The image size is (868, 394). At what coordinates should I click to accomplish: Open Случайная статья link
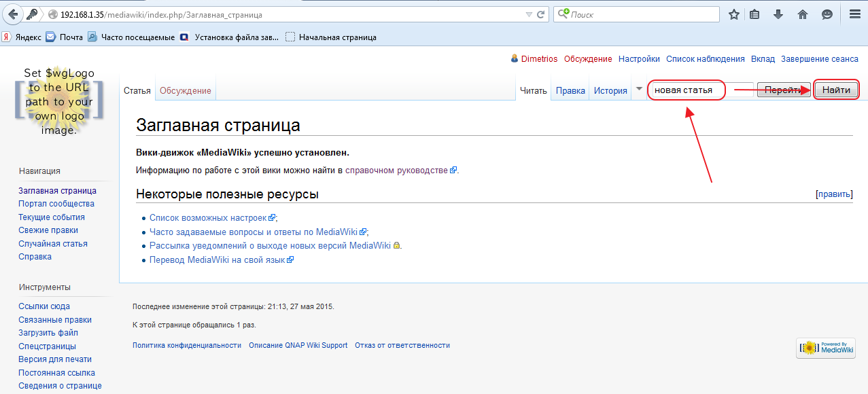tap(53, 244)
